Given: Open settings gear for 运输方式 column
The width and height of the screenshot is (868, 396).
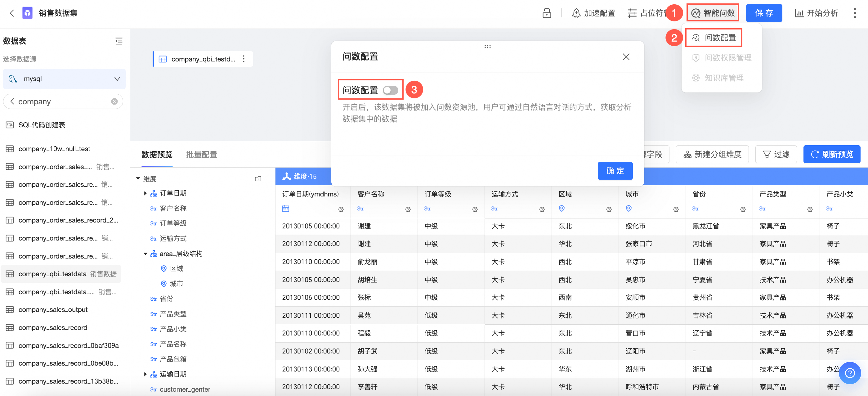Looking at the screenshot, I should pyautogui.click(x=541, y=209).
